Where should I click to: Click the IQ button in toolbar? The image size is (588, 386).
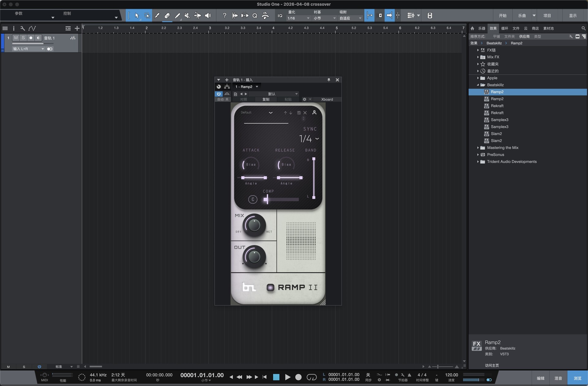point(280,16)
